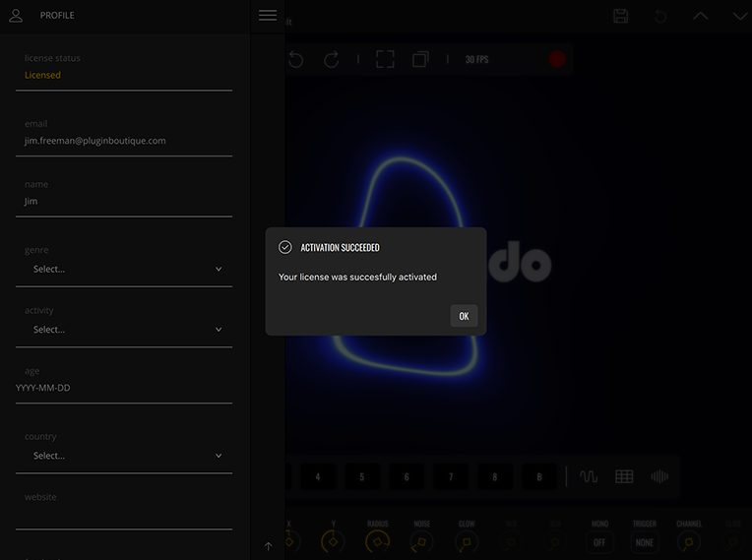Select the waveform view icon
The width and height of the screenshot is (752, 560).
pyautogui.click(x=589, y=477)
